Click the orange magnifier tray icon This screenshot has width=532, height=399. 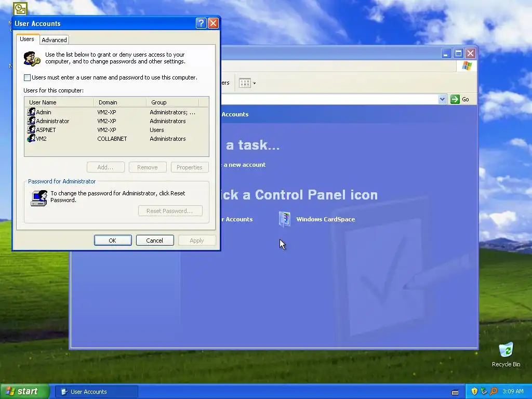click(x=494, y=391)
